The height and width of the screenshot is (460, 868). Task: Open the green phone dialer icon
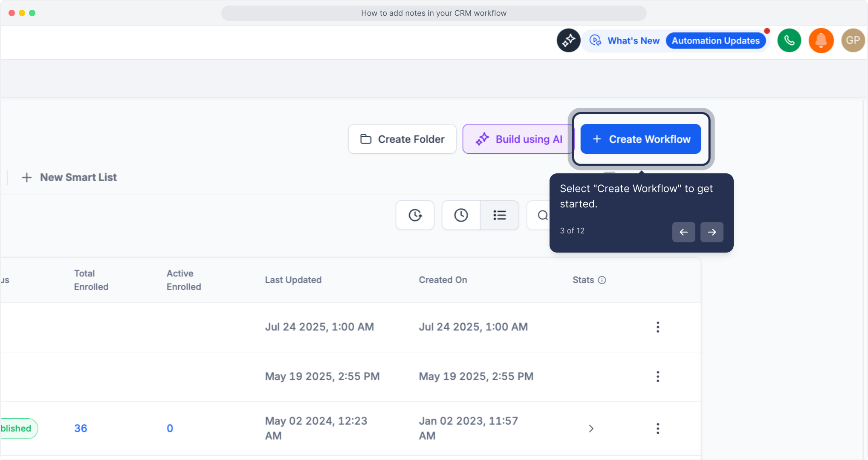pyautogui.click(x=789, y=40)
